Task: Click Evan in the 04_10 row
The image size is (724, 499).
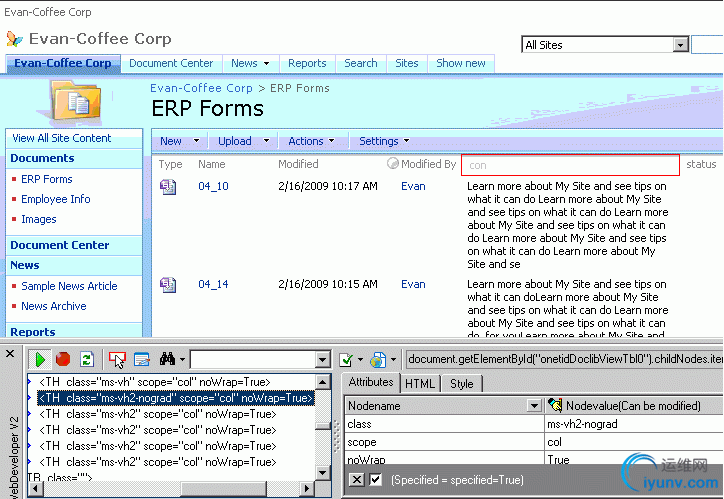Action: [413, 186]
